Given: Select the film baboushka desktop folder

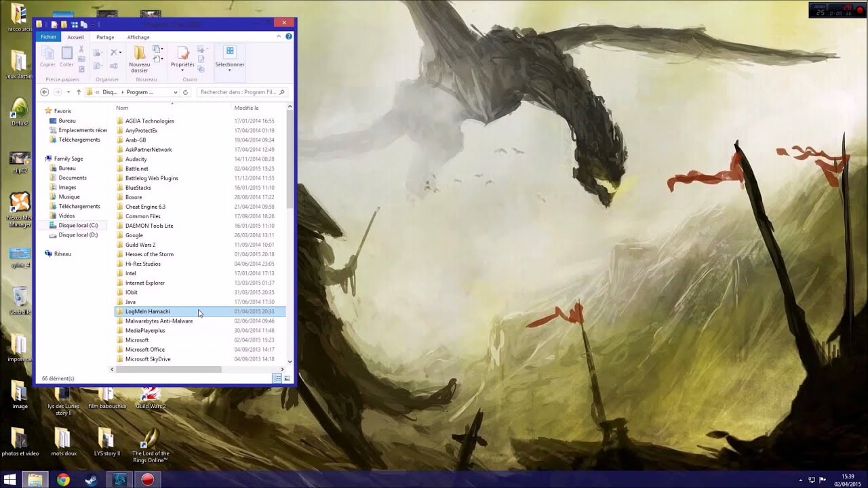Looking at the screenshot, I should click(107, 398).
